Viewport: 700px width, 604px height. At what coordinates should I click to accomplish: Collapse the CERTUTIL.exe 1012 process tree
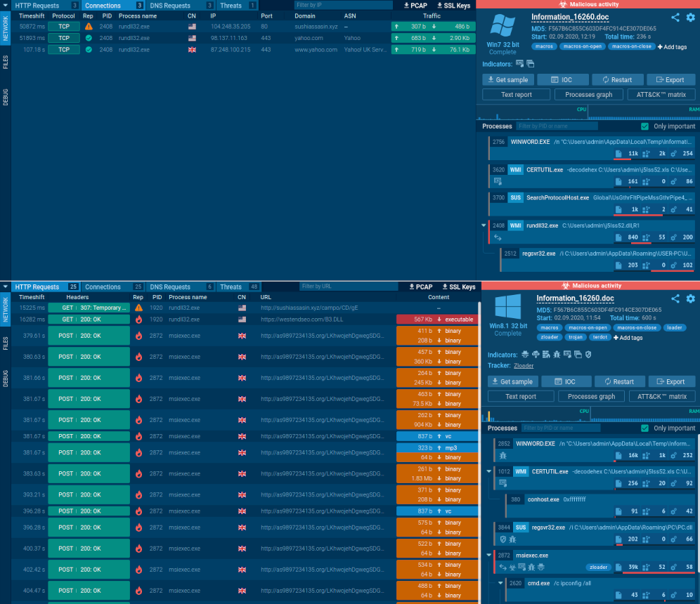(489, 471)
